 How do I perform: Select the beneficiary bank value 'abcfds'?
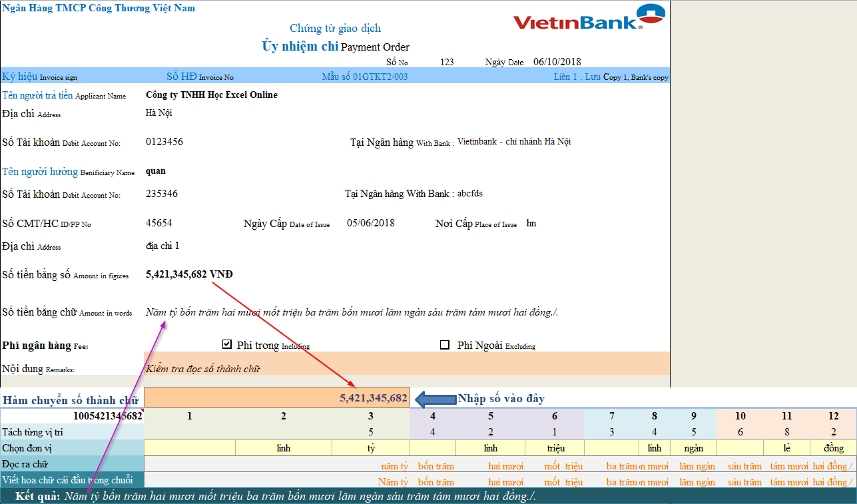470,194
